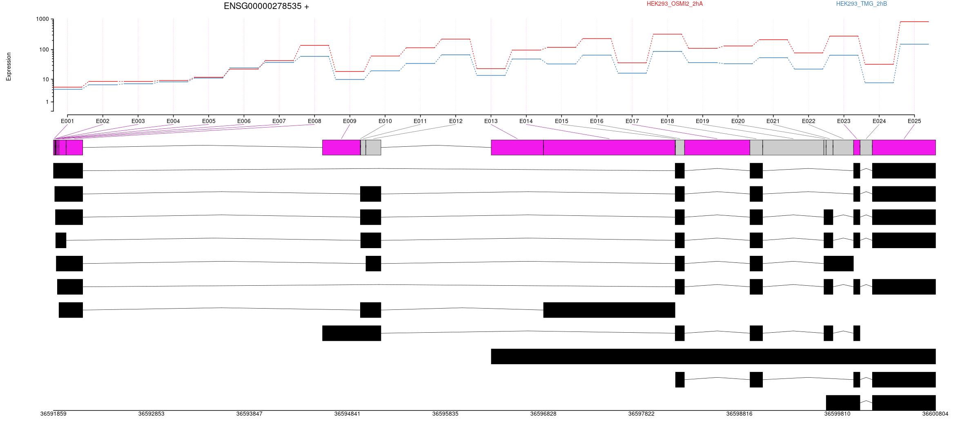This screenshot has height=421, width=980.
Task: Click the exon label E020
Action: 738,121
